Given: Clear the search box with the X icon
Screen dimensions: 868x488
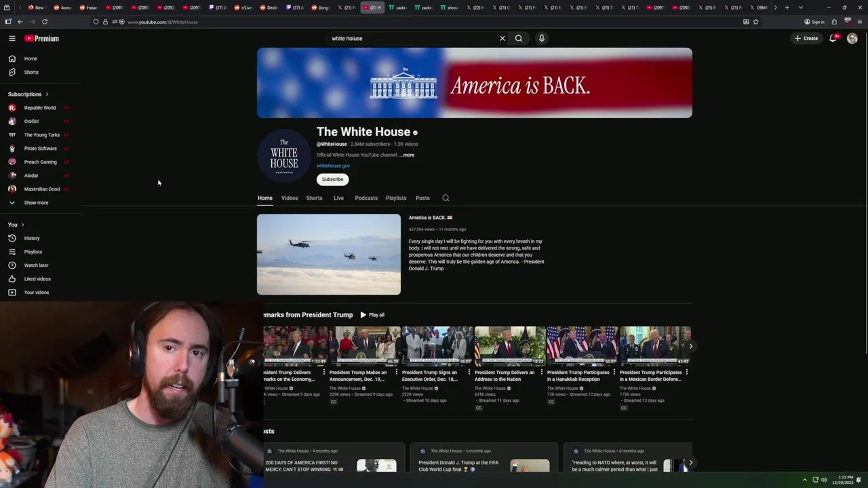Looking at the screenshot, I should 502,39.
